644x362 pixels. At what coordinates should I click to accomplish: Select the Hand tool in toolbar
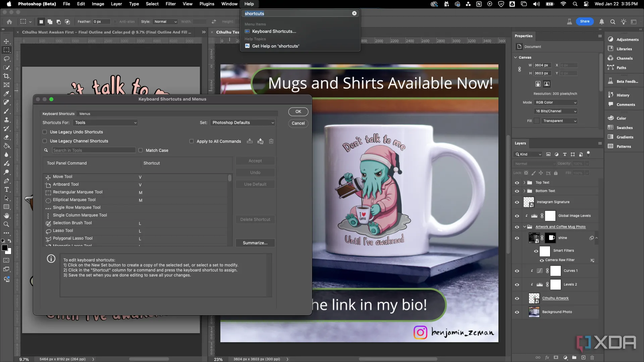(x=6, y=216)
